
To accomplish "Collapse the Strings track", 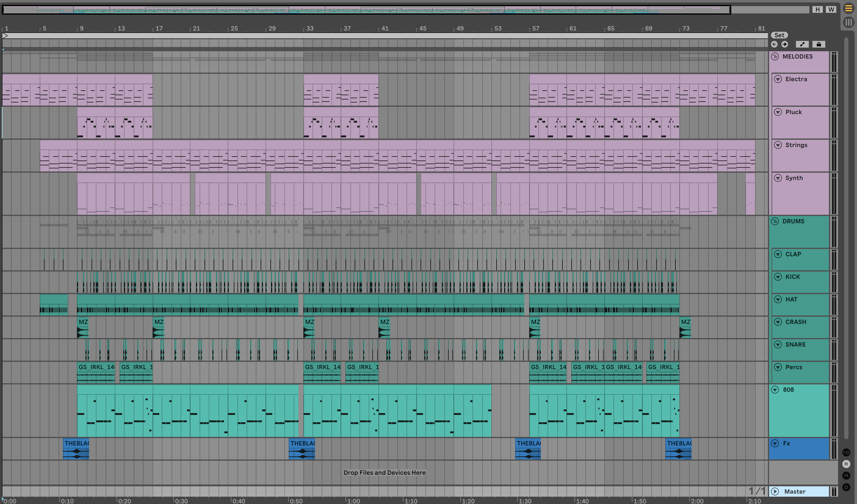I will click(778, 145).
